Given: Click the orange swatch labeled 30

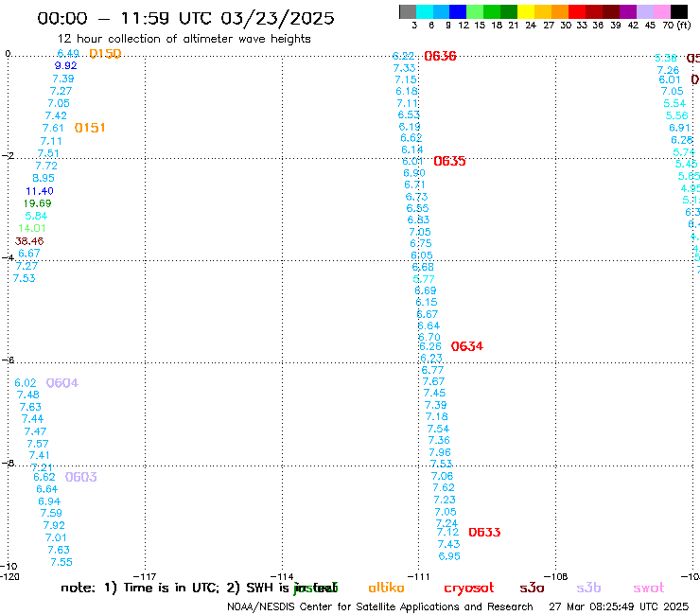Looking at the screenshot, I should pyautogui.click(x=560, y=11).
